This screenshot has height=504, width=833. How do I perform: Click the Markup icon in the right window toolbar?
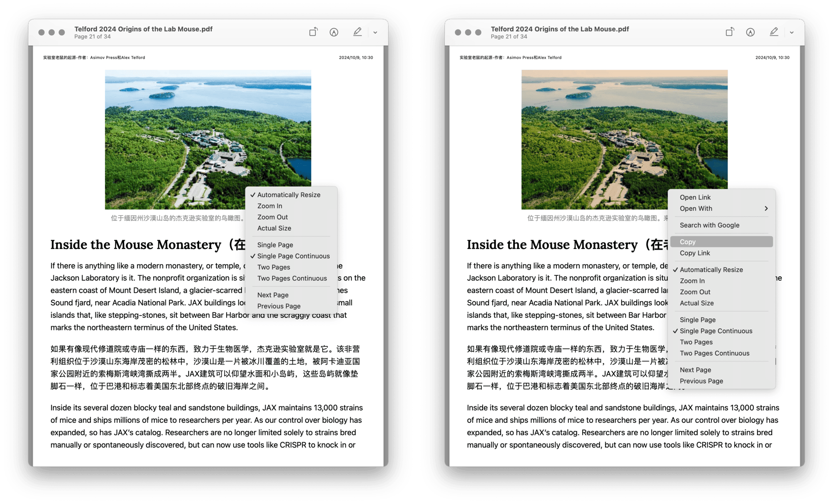751,32
